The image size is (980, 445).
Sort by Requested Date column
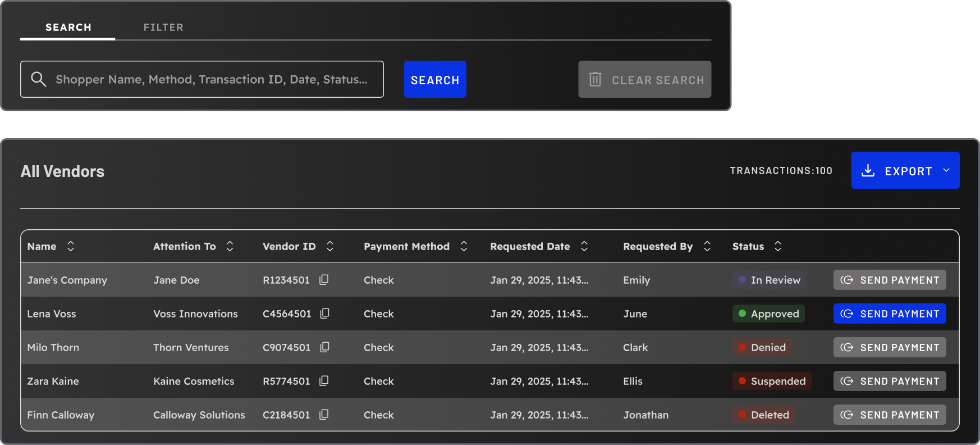point(584,246)
